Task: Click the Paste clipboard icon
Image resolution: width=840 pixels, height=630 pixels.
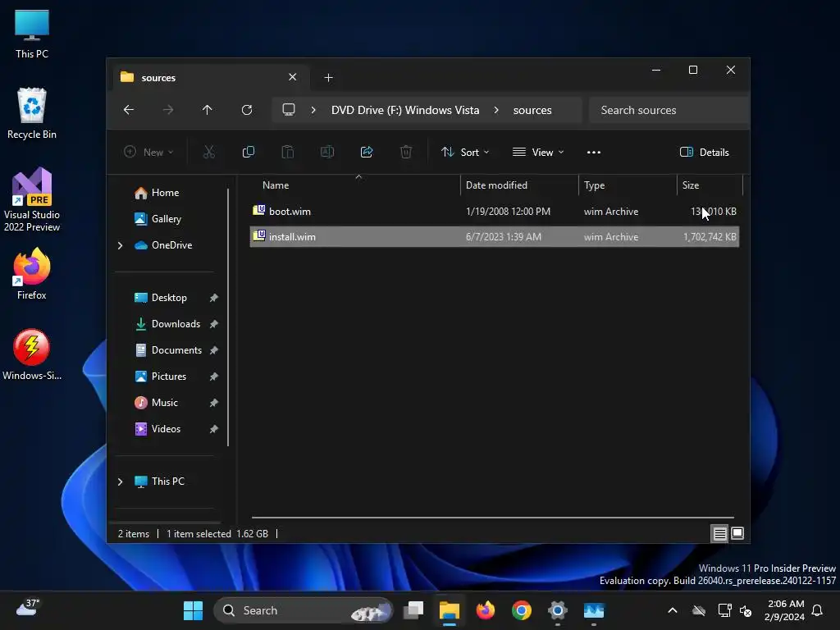Action: point(288,152)
